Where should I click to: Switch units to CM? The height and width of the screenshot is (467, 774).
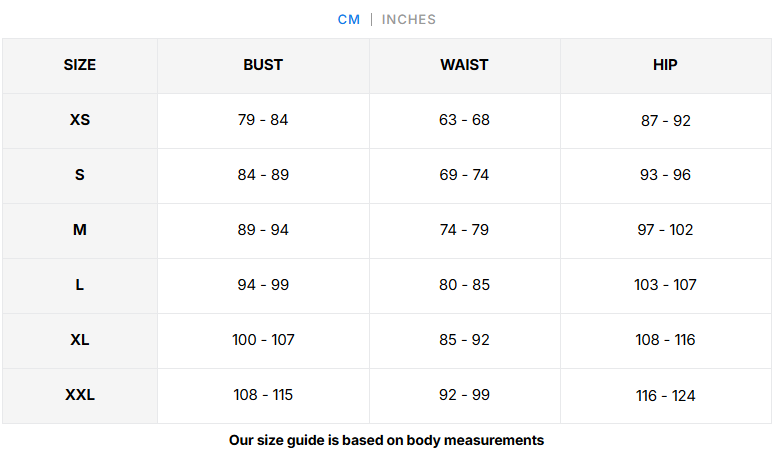point(348,20)
